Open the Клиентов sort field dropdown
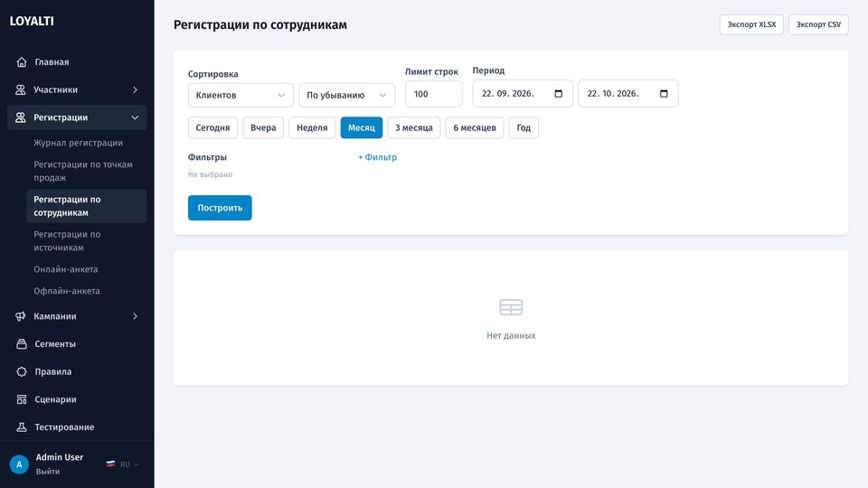The image size is (868, 488). coord(241,95)
